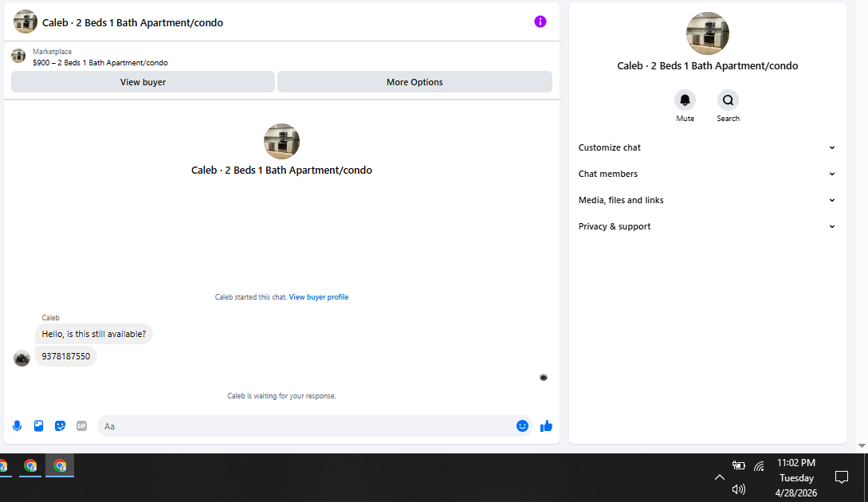
Task: Open listing photo in right info panel
Action: 708,33
